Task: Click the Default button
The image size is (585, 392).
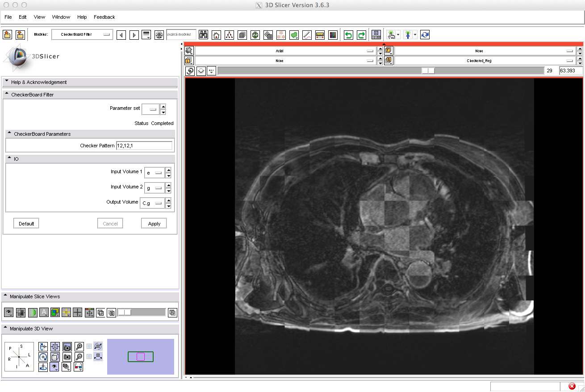Action: pos(26,224)
